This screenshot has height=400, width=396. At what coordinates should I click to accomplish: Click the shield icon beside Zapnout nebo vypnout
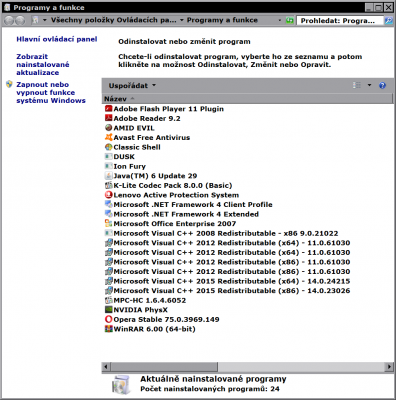click(x=9, y=84)
